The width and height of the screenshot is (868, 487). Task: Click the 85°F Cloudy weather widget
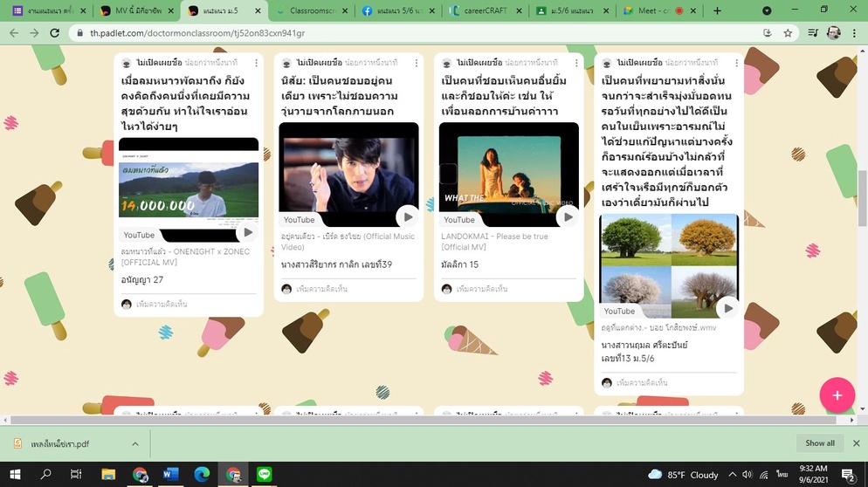click(683, 475)
